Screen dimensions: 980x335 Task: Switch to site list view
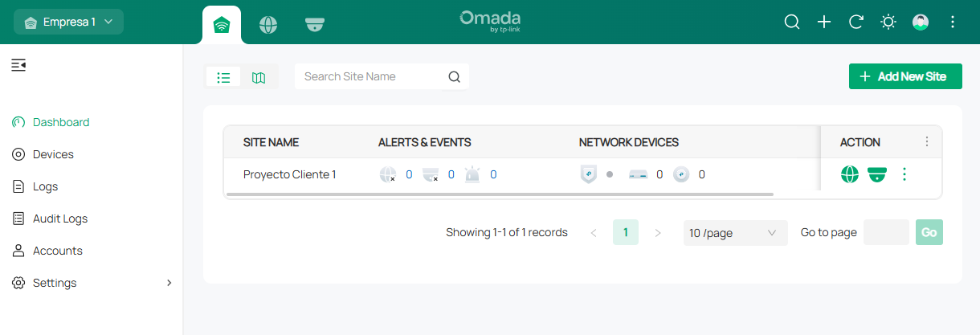click(x=224, y=77)
